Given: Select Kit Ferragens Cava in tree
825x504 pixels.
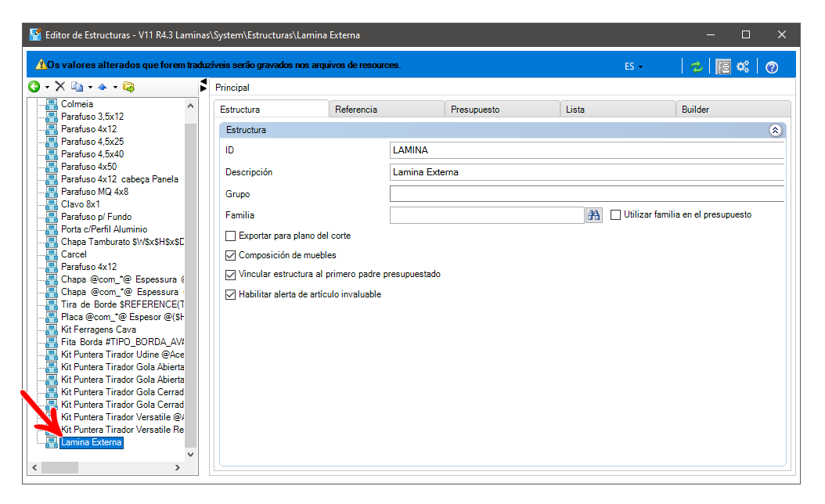Looking at the screenshot, I should [98, 329].
